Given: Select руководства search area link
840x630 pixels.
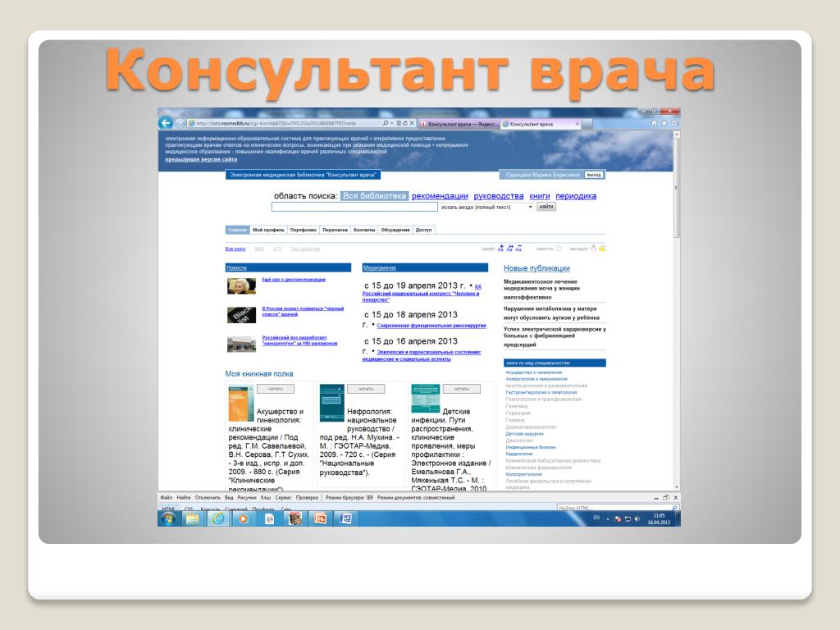Looking at the screenshot, I should (499, 196).
